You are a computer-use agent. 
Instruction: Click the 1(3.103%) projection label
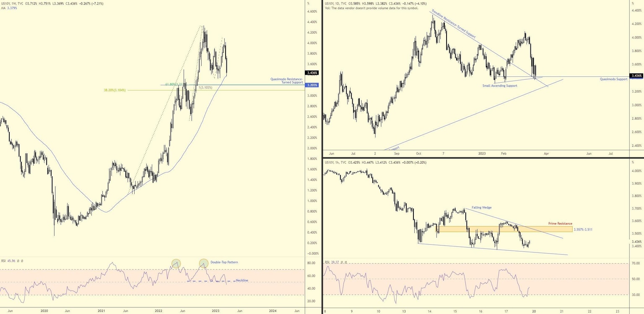click(205, 87)
